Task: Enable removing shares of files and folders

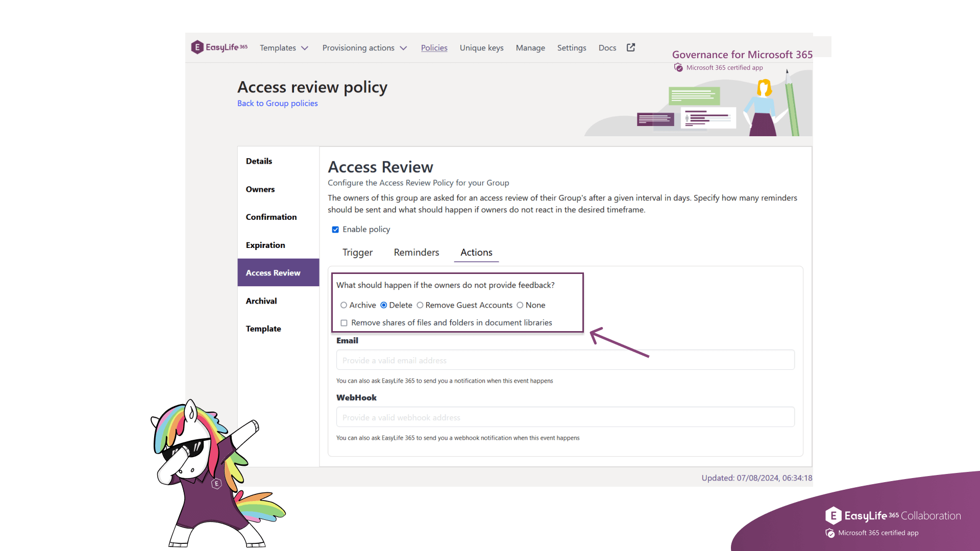Action: point(344,322)
